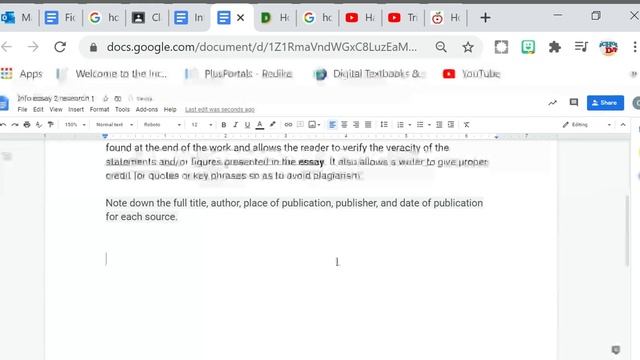Open the Tools menu

(122, 109)
